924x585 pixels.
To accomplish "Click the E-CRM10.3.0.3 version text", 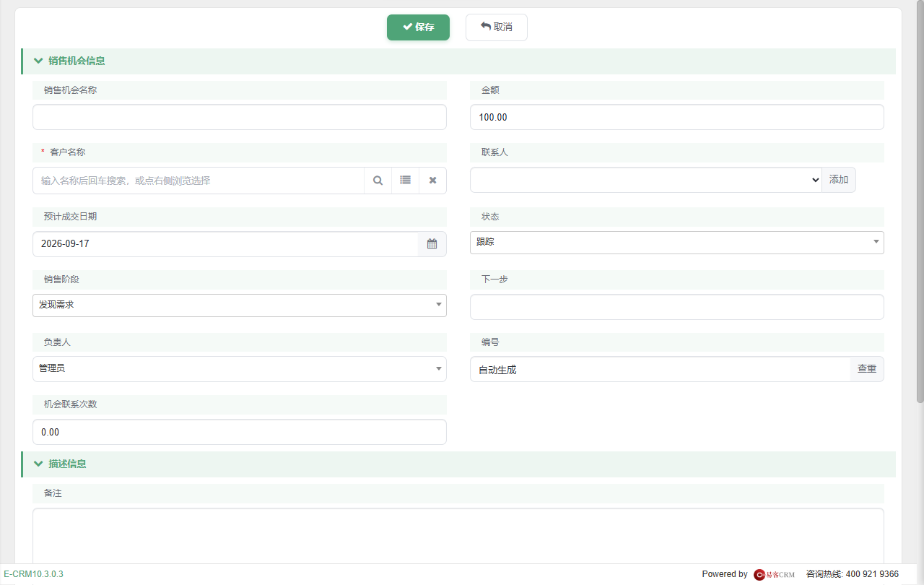I will pyautogui.click(x=33, y=574).
